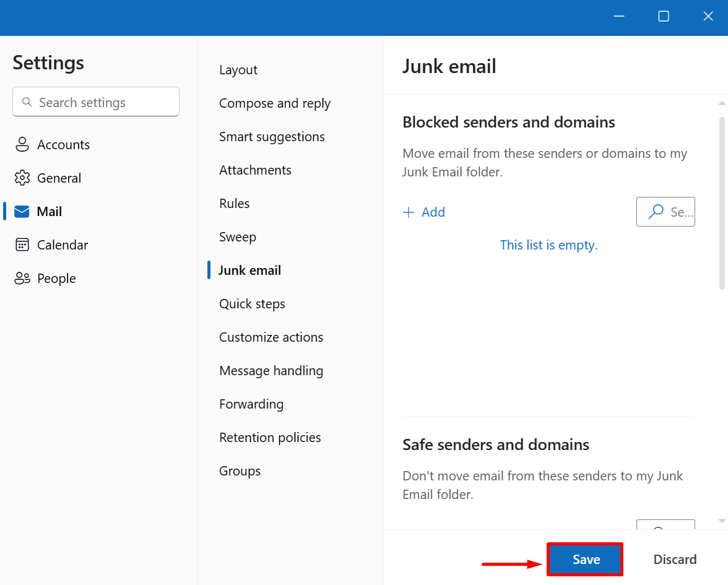
Task: Open Rules settings
Action: pyautogui.click(x=234, y=203)
